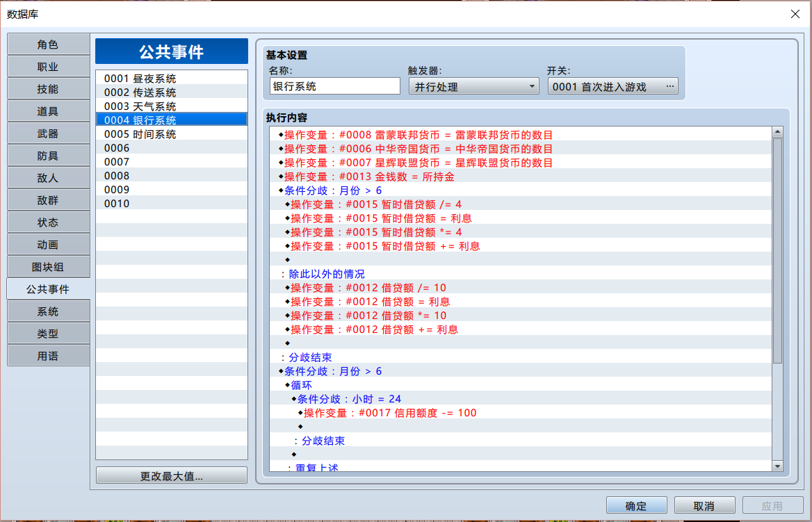Click the 更改最大值 button

pos(172,475)
